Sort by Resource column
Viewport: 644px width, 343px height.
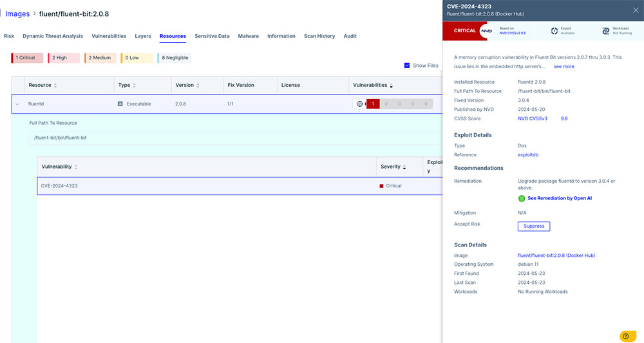[55, 86]
